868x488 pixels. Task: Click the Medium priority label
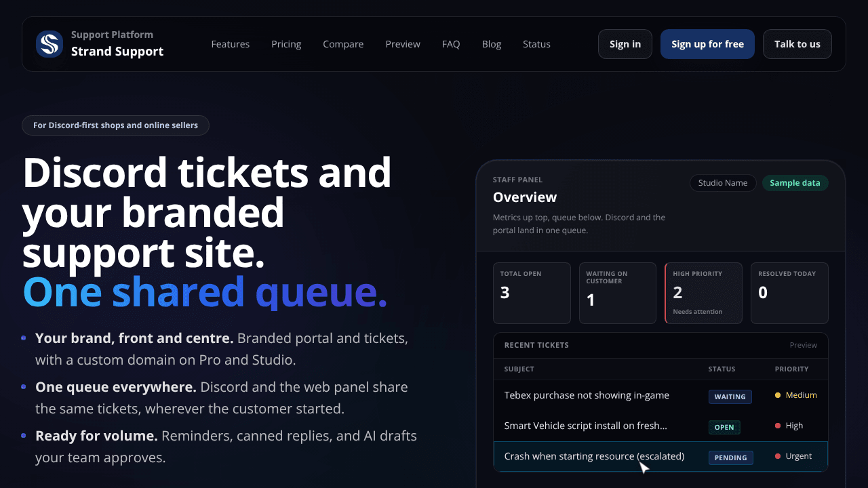(x=801, y=395)
